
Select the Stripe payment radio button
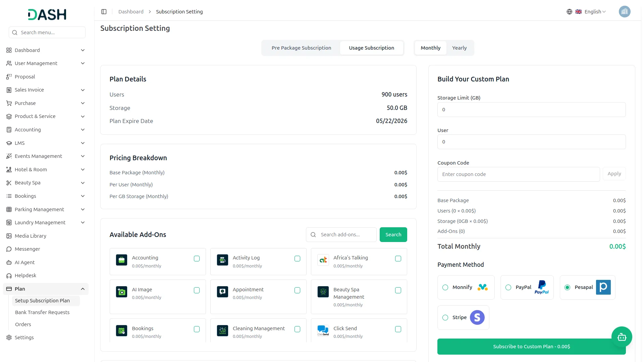[x=445, y=318]
